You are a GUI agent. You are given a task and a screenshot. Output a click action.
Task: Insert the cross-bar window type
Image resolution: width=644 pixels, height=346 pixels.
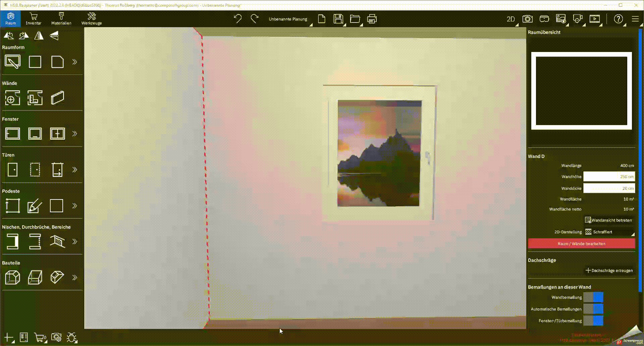57,134
